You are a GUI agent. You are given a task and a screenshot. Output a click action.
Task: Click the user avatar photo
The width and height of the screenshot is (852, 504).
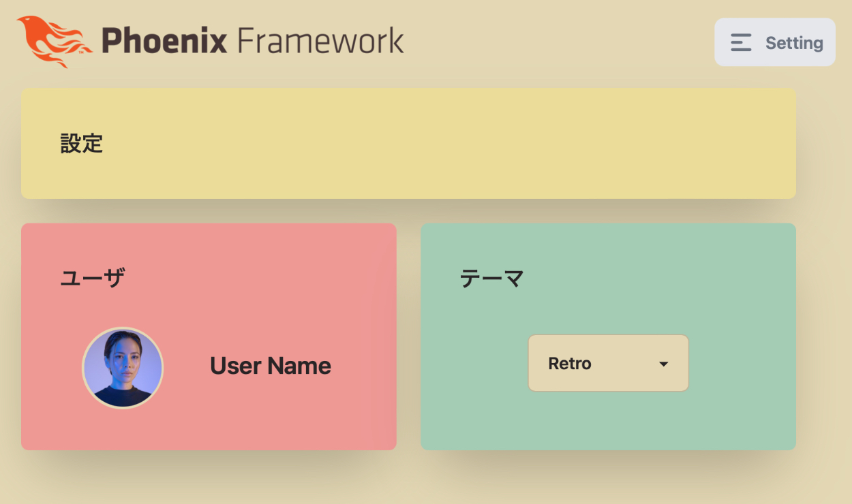123,368
